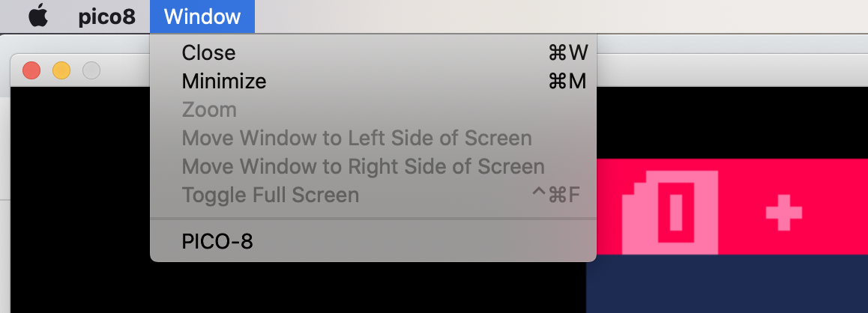Image resolution: width=868 pixels, height=313 pixels.
Task: Click the black canvas area of PICO-8
Action: 80,199
